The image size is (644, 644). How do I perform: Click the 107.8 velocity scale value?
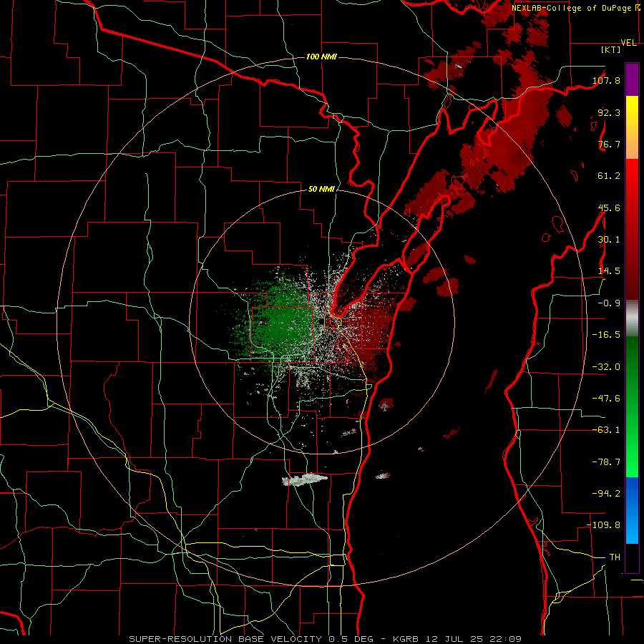606,80
